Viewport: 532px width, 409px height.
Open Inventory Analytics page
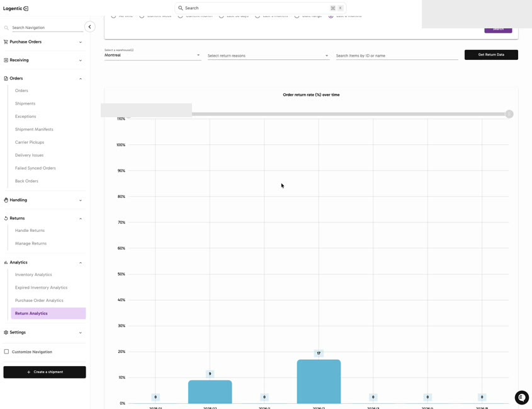[x=33, y=275]
